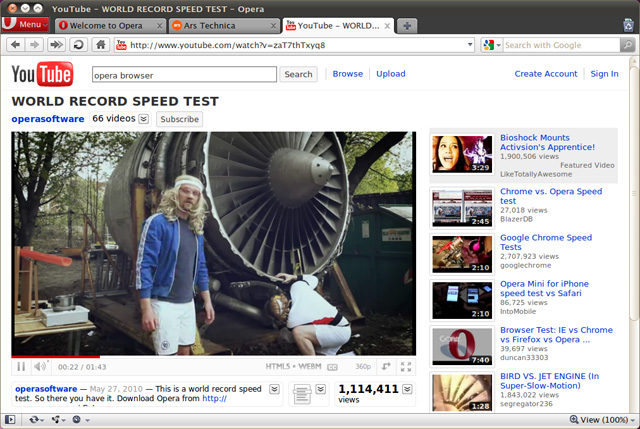Open the operasoftware channel link by title

point(48,119)
